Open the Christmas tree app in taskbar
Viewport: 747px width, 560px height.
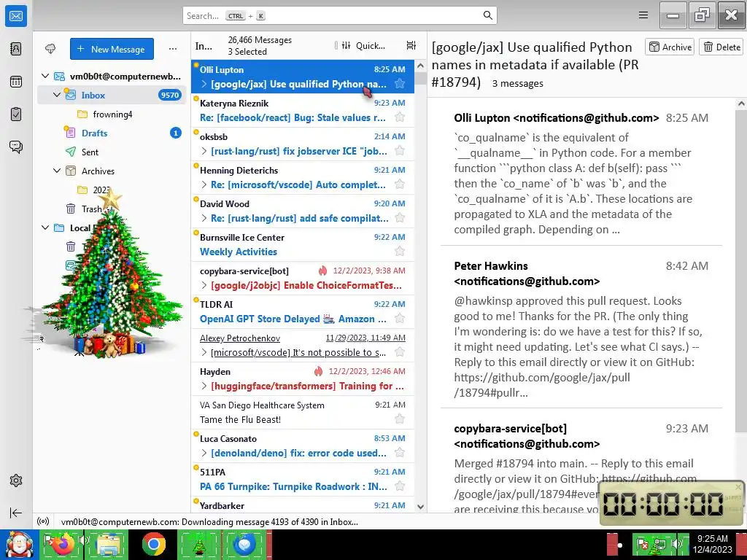[x=198, y=545]
